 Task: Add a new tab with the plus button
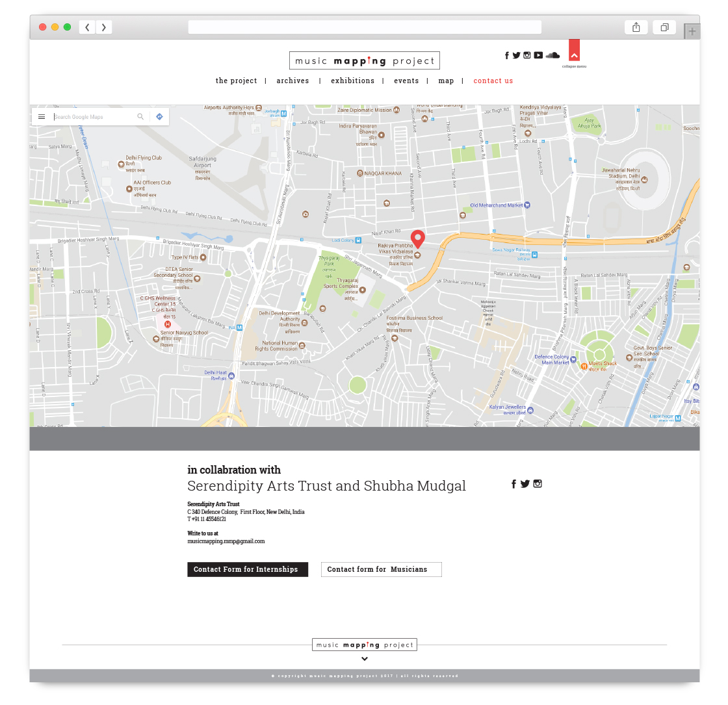(x=692, y=32)
